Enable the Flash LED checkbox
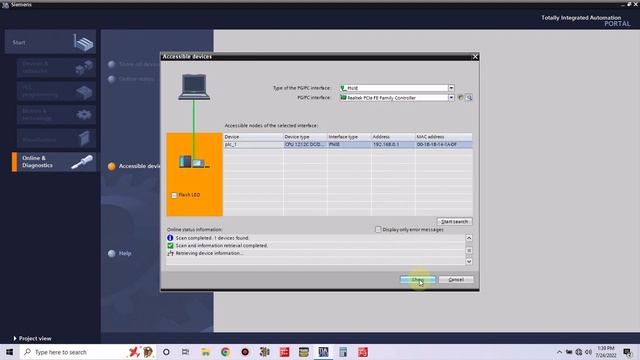 174,195
